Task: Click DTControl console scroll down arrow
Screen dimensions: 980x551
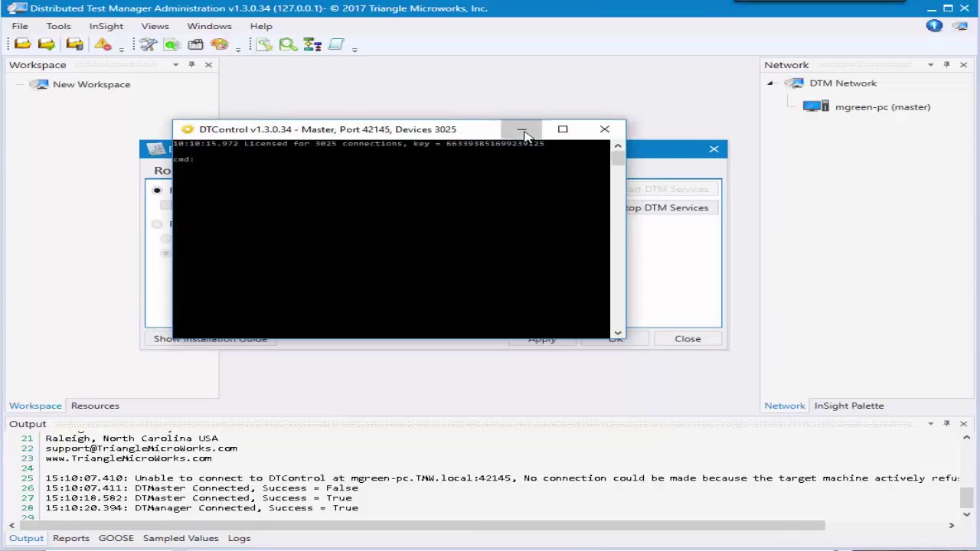Action: 618,333
